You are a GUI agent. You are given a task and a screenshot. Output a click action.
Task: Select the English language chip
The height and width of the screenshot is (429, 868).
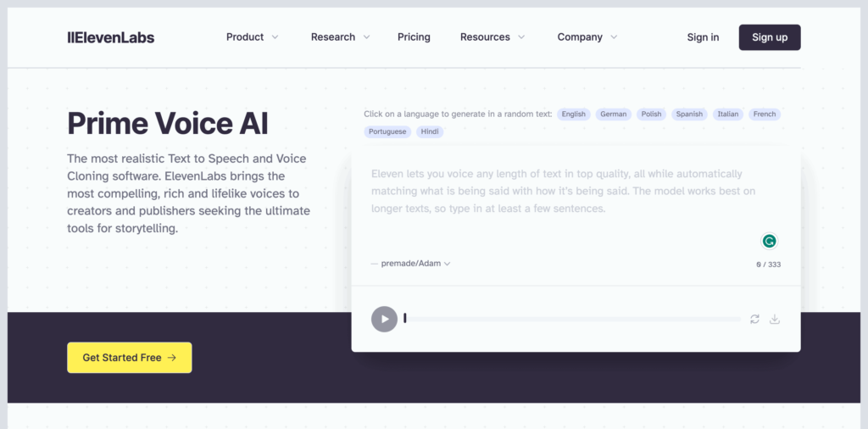pyautogui.click(x=574, y=114)
